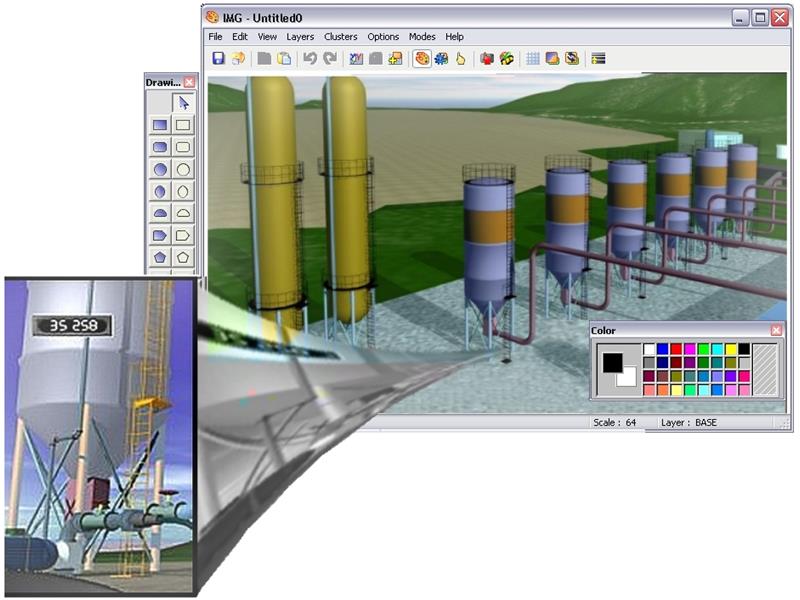Pick the cyan swatch in top row

click(717, 349)
